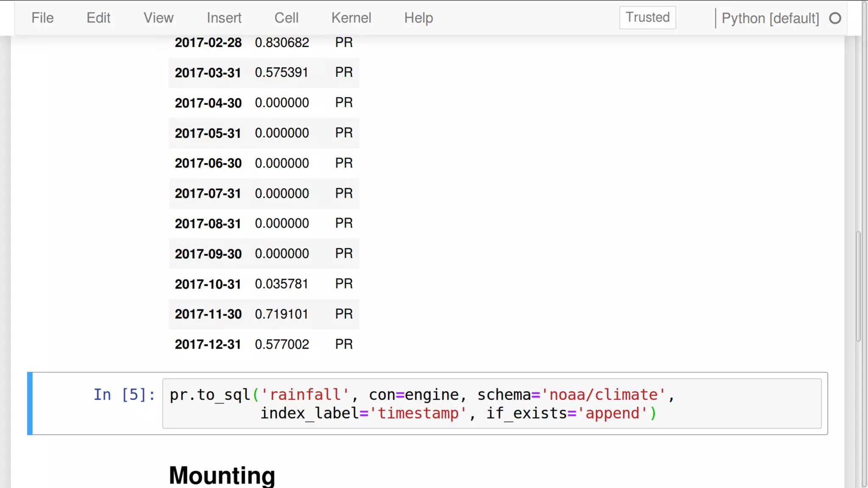The height and width of the screenshot is (488, 868).
Task: Open the View menu
Action: click(158, 18)
